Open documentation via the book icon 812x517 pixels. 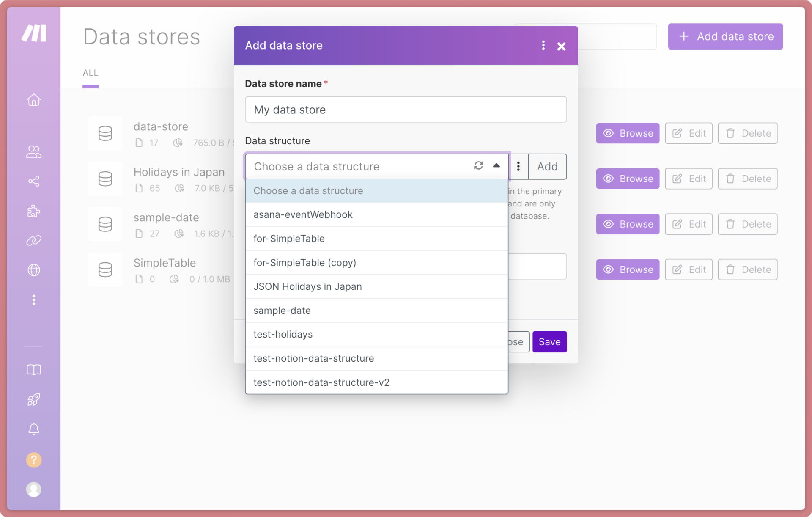[x=33, y=370]
